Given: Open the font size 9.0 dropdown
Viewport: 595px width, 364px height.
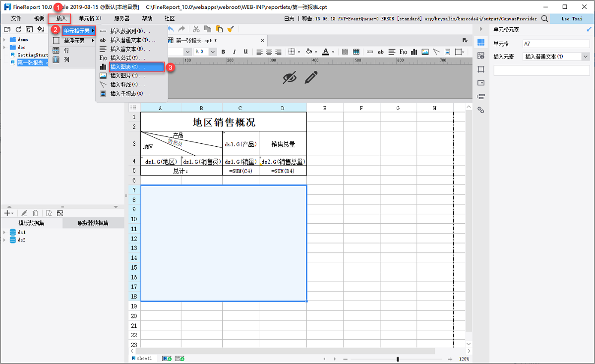Looking at the screenshot, I should tap(213, 52).
